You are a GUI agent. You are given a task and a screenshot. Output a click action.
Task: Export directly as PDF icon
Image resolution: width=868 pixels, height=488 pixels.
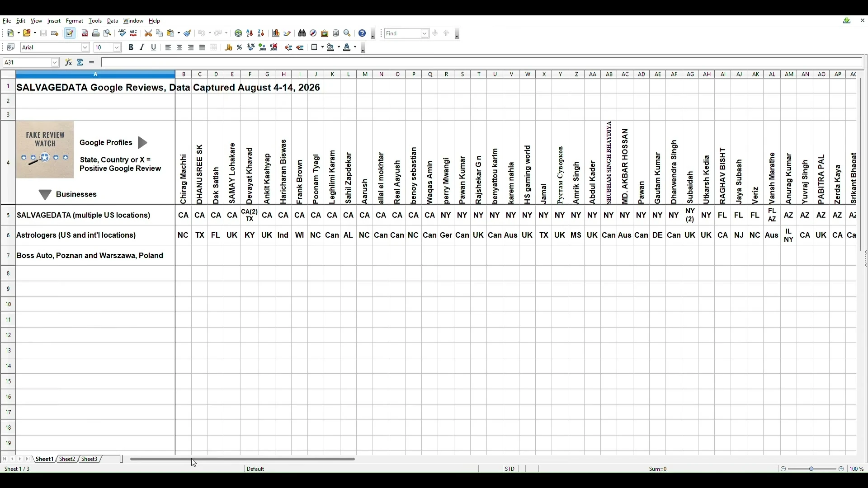coord(85,33)
